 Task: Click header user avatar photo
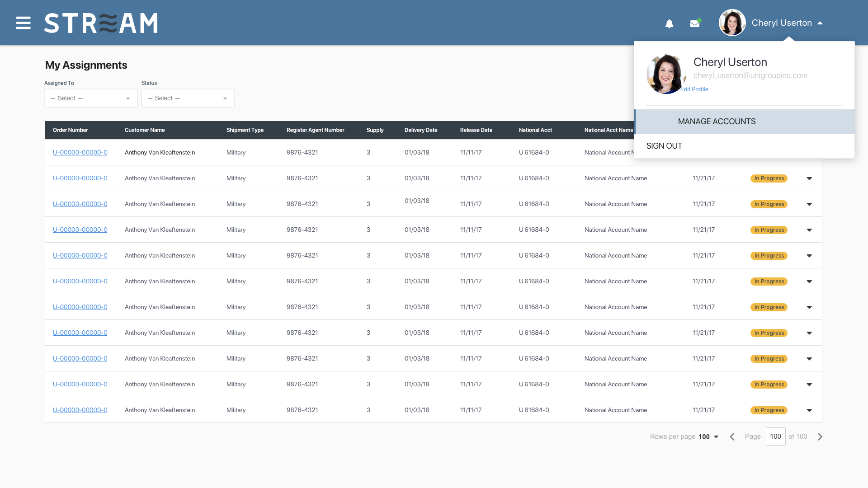coord(732,23)
